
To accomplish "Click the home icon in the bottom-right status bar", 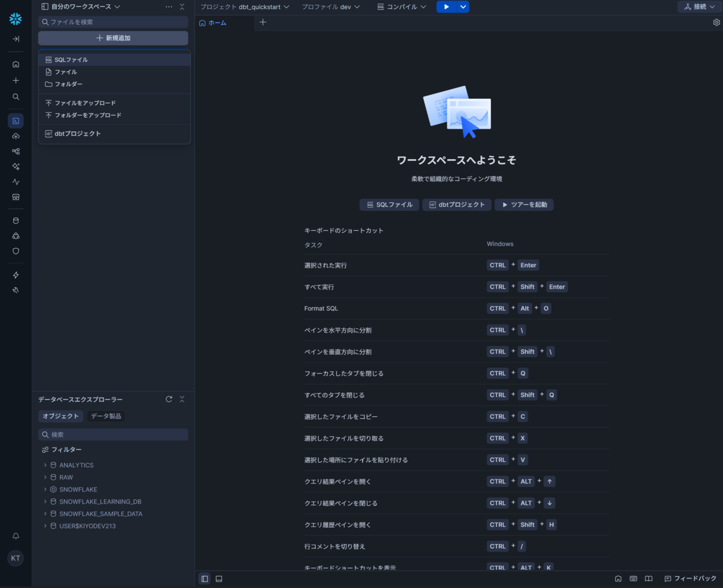I will [618, 578].
